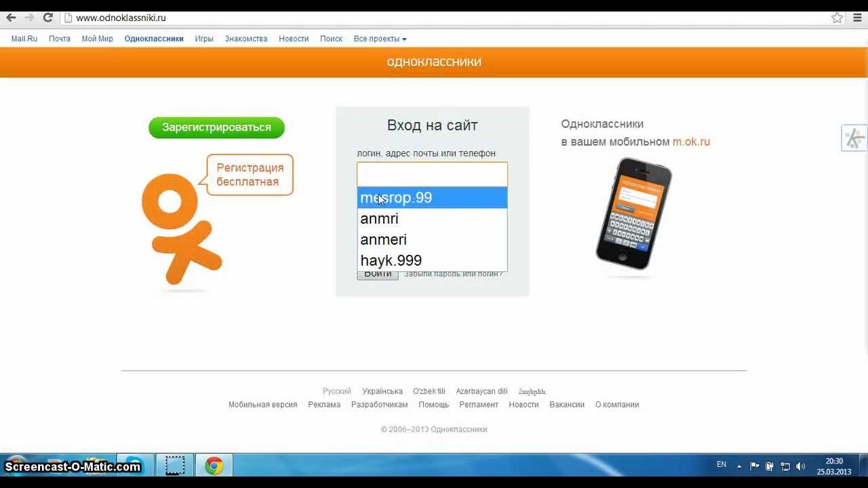This screenshot has height=488, width=868.
Task: Open the Mail.Ru link
Action: click(24, 39)
